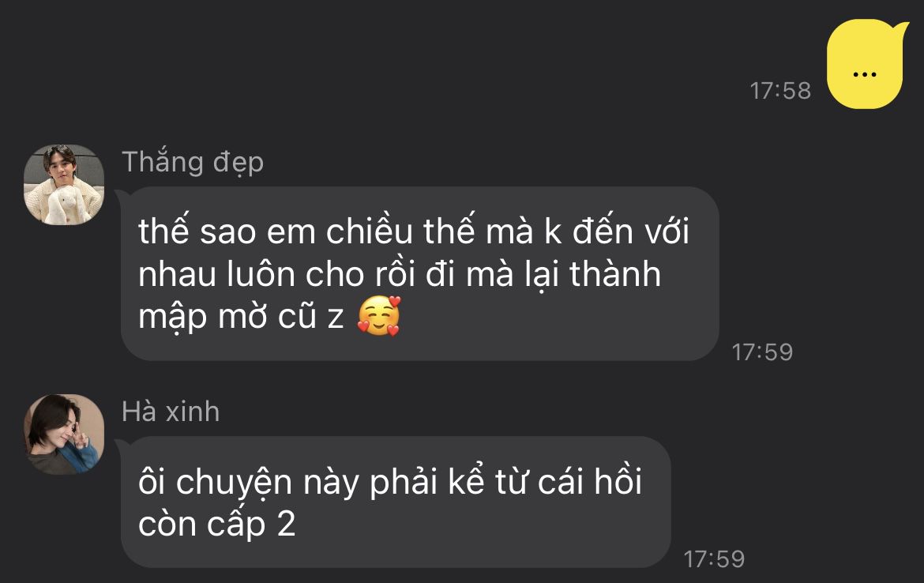Viewport: 924px width, 583px height.
Task: Tap the bubble tail of Thắng's message
Action: 119,196
